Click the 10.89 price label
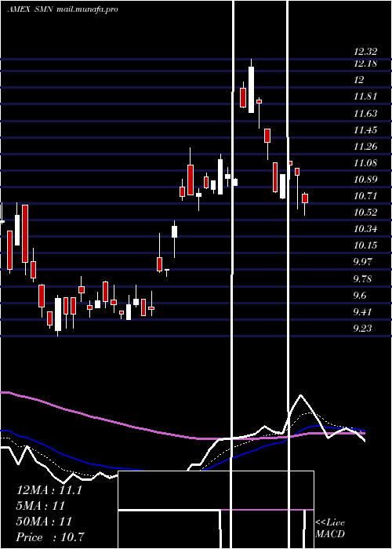Image resolution: width=392 pixels, height=549 pixels. (365, 180)
